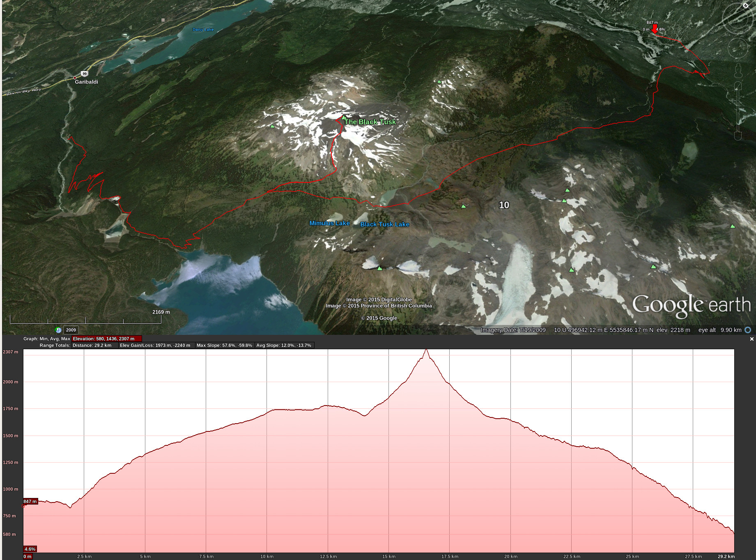The image size is (756, 560).
Task: Click the Daisy Lake label
Action: (x=203, y=30)
